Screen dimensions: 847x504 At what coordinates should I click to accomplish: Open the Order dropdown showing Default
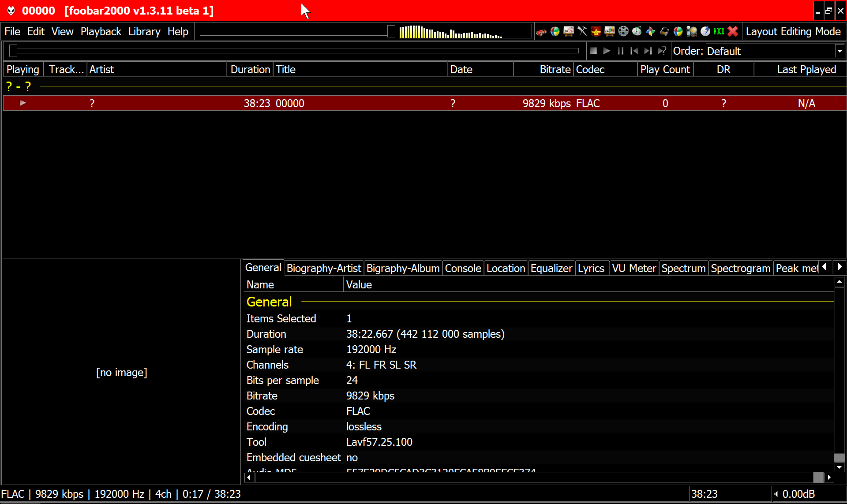coord(775,51)
